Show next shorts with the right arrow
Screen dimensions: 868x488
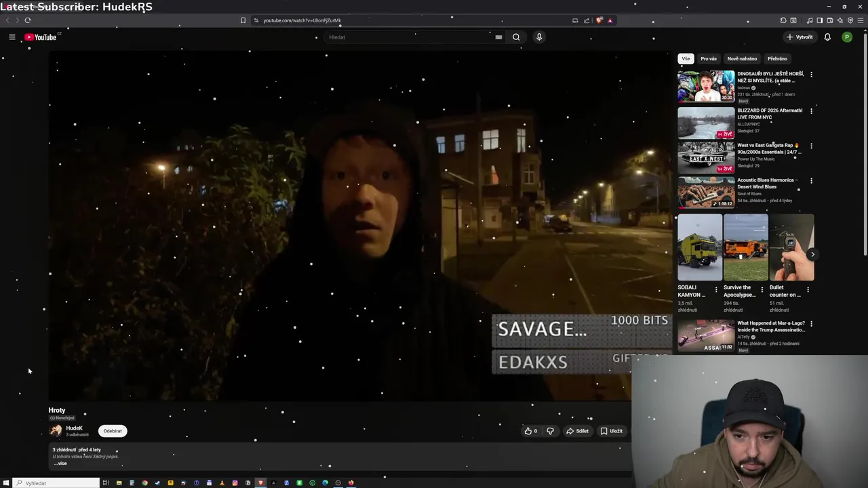click(x=812, y=254)
